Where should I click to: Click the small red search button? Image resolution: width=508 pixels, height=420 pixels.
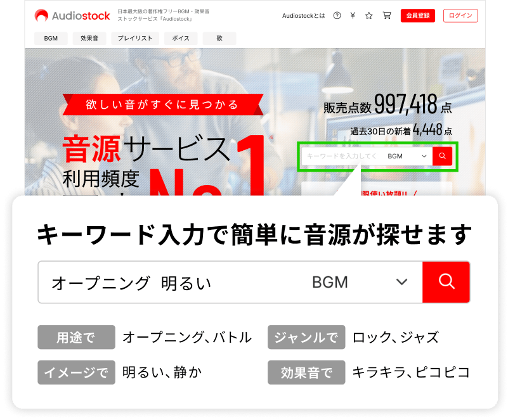pos(442,156)
